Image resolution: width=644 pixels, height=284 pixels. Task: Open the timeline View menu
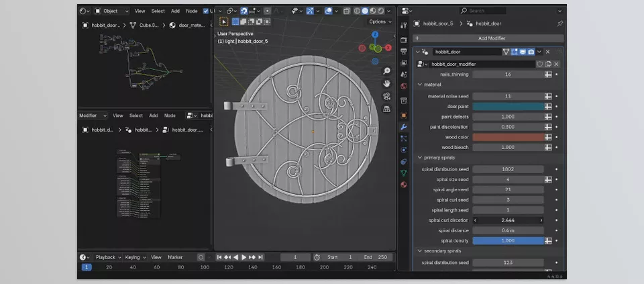(156, 257)
